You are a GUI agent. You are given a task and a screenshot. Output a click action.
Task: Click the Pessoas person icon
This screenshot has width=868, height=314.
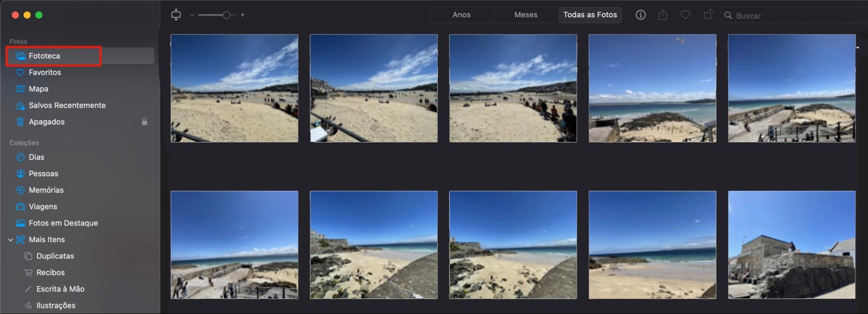20,173
